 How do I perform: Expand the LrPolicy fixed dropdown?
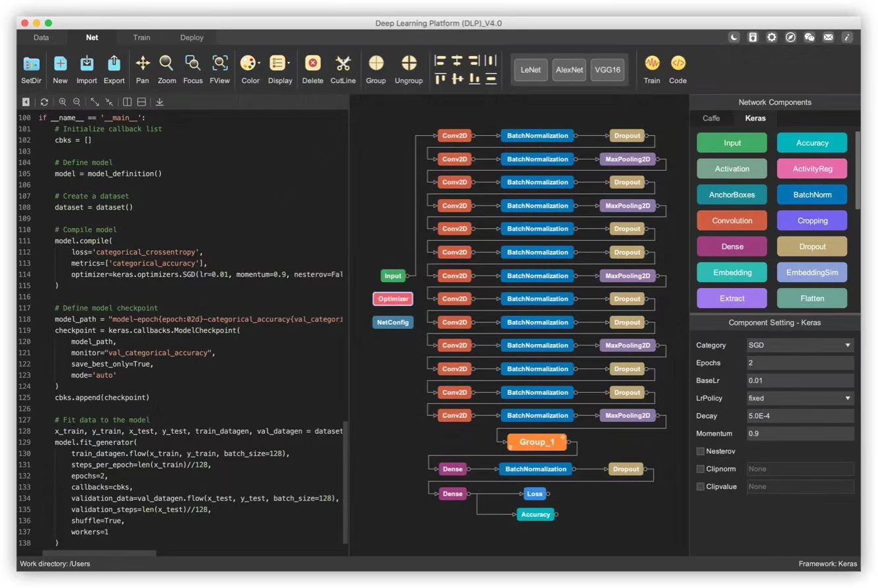click(800, 399)
